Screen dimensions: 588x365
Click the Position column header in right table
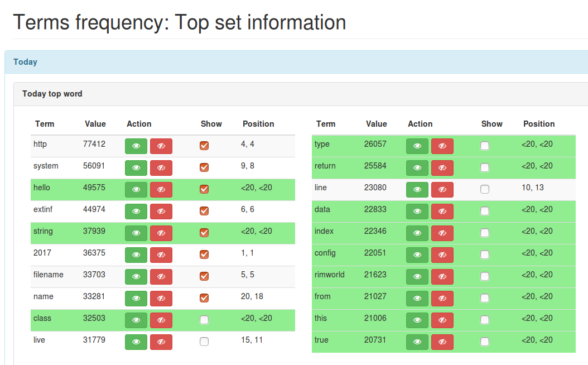pos(539,124)
